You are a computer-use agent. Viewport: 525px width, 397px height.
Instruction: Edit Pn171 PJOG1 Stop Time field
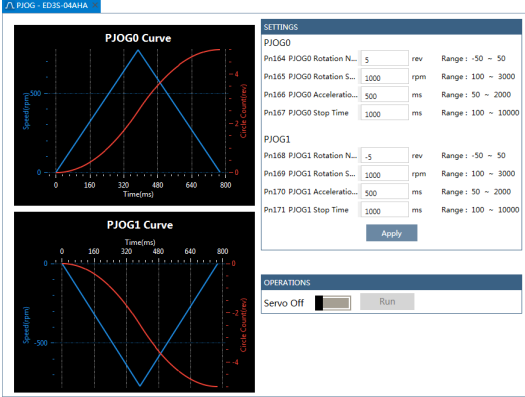384,210
